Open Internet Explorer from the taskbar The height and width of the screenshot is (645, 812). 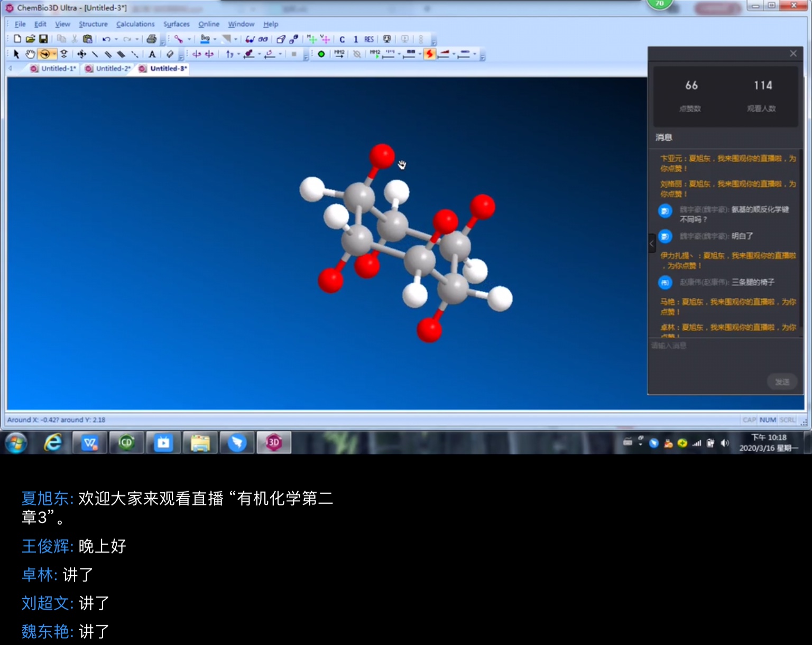click(53, 442)
